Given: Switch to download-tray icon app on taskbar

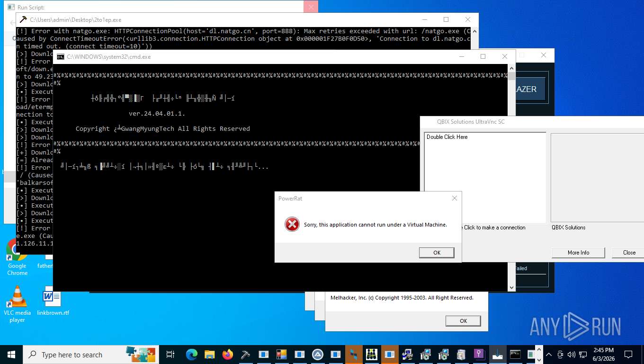Looking at the screenshot, I should coord(497,355).
